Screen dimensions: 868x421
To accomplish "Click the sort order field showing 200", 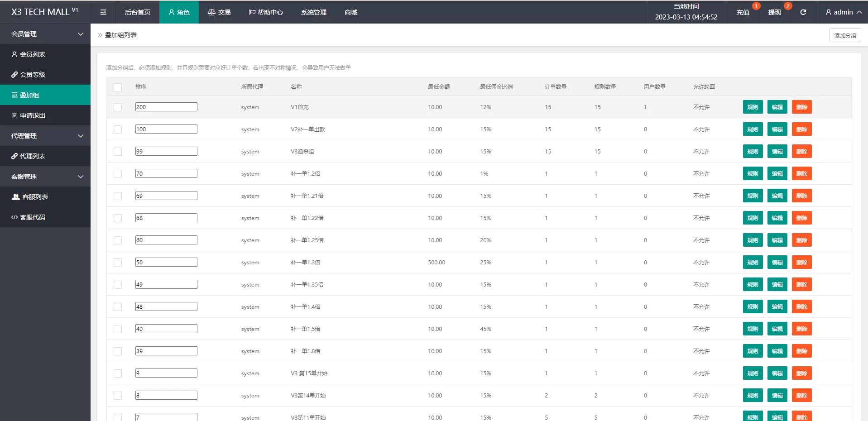I will pos(166,107).
